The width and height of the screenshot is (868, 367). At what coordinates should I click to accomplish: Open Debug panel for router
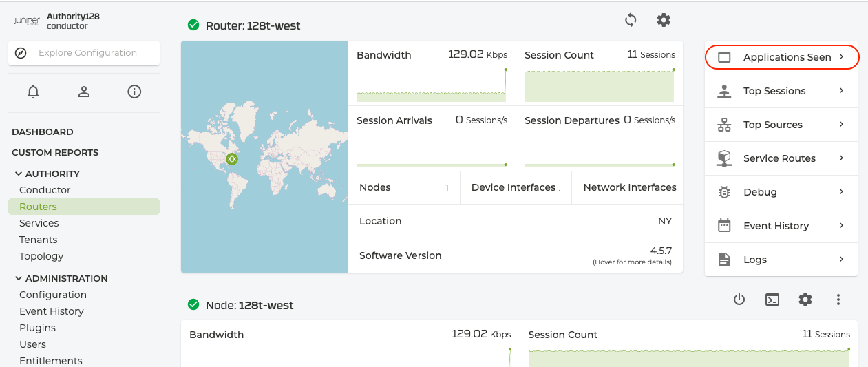pyautogui.click(x=781, y=192)
